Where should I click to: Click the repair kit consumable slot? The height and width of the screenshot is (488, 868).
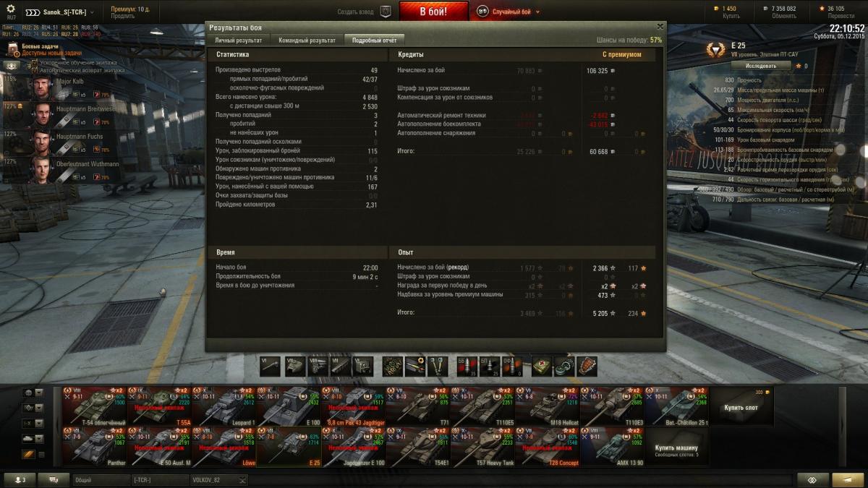(x=565, y=367)
